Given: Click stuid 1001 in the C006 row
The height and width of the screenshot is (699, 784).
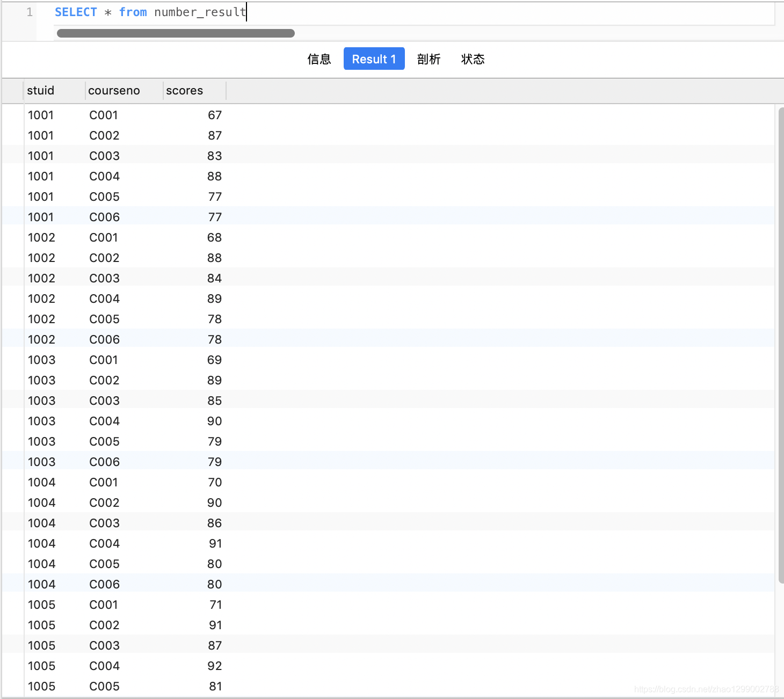Looking at the screenshot, I should 41,217.
